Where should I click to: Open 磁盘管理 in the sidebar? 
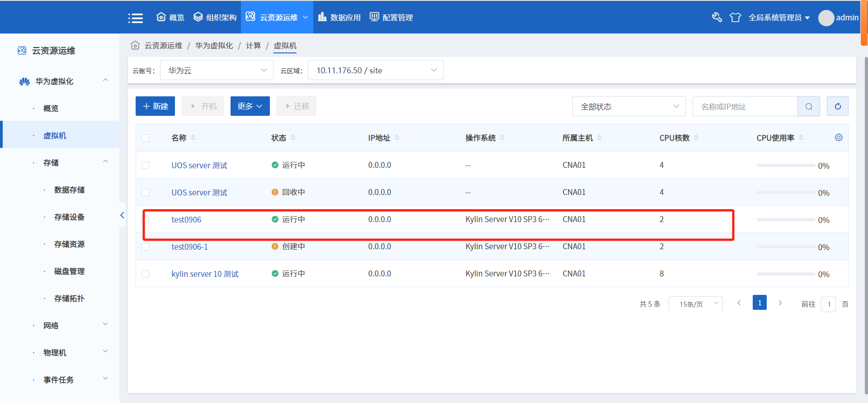point(69,271)
